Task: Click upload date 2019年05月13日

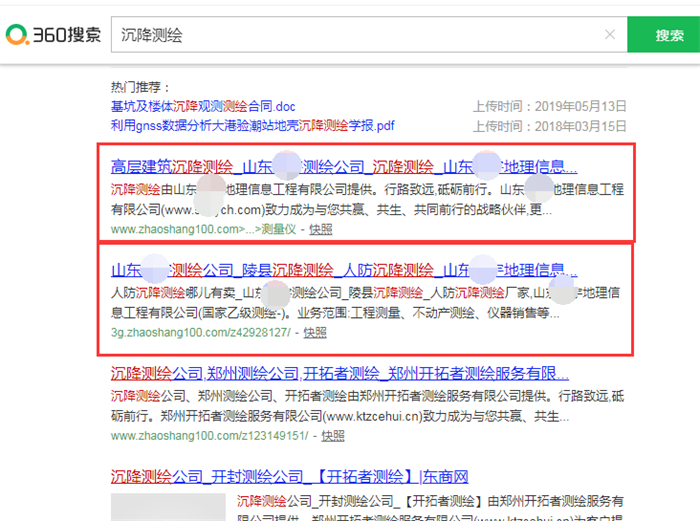Action: (580, 106)
